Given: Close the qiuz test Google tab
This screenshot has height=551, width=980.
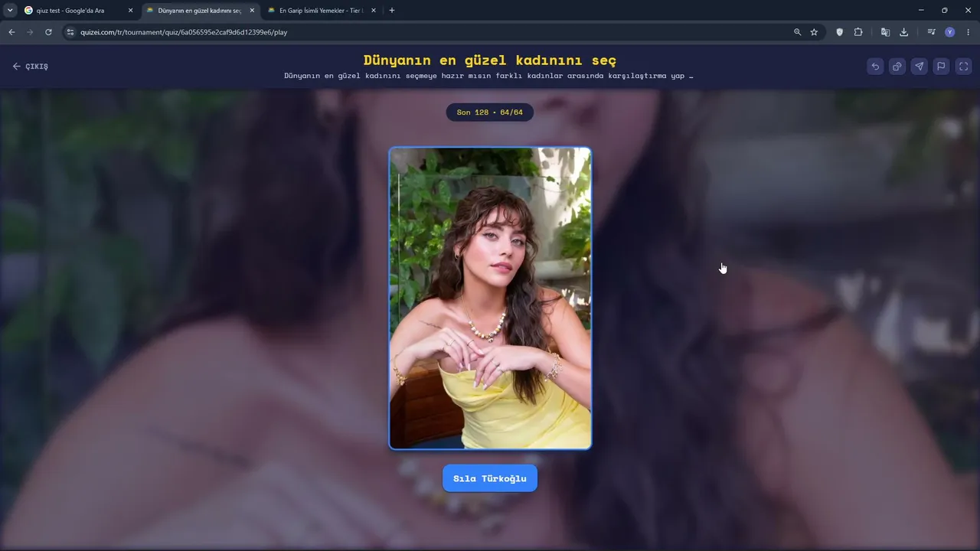Looking at the screenshot, I should 130,11.
